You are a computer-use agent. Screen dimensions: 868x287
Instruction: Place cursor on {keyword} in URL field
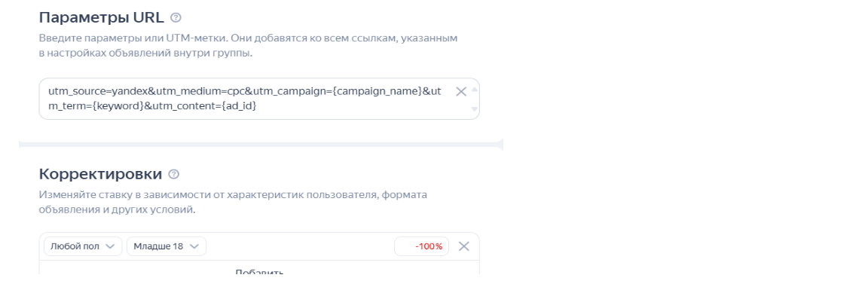click(x=118, y=105)
